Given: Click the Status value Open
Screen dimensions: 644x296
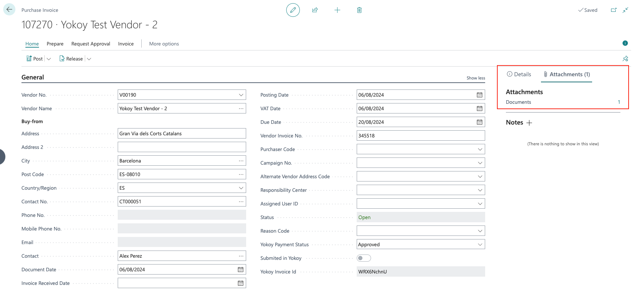Looking at the screenshot, I should tap(365, 217).
